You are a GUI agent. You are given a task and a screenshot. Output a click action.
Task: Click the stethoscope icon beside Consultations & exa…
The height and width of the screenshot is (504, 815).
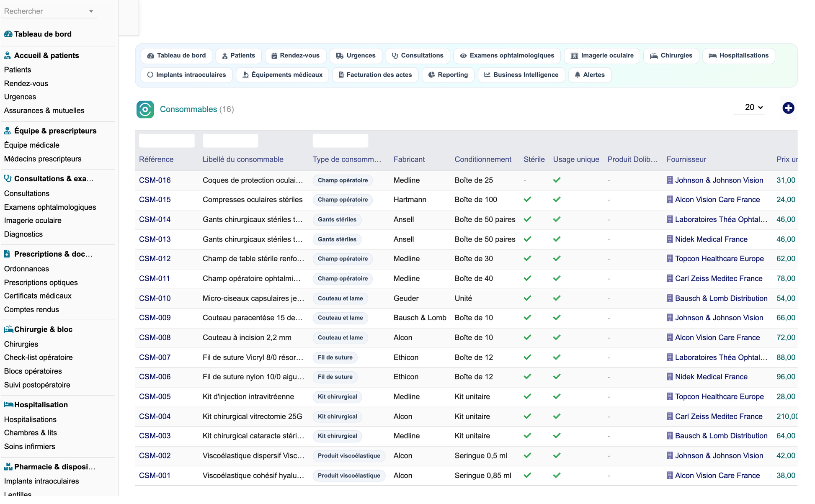click(8, 178)
